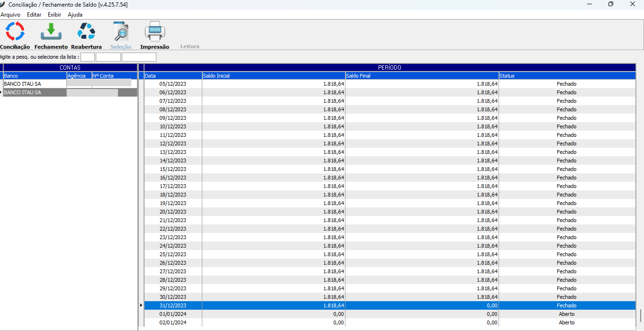Open the Exibir menu
The width and height of the screenshot is (644, 331).
point(54,14)
